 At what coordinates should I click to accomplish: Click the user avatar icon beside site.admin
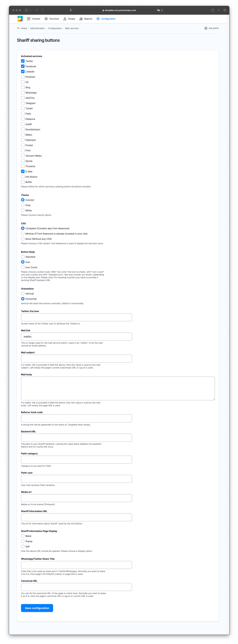pyautogui.click(x=206, y=28)
